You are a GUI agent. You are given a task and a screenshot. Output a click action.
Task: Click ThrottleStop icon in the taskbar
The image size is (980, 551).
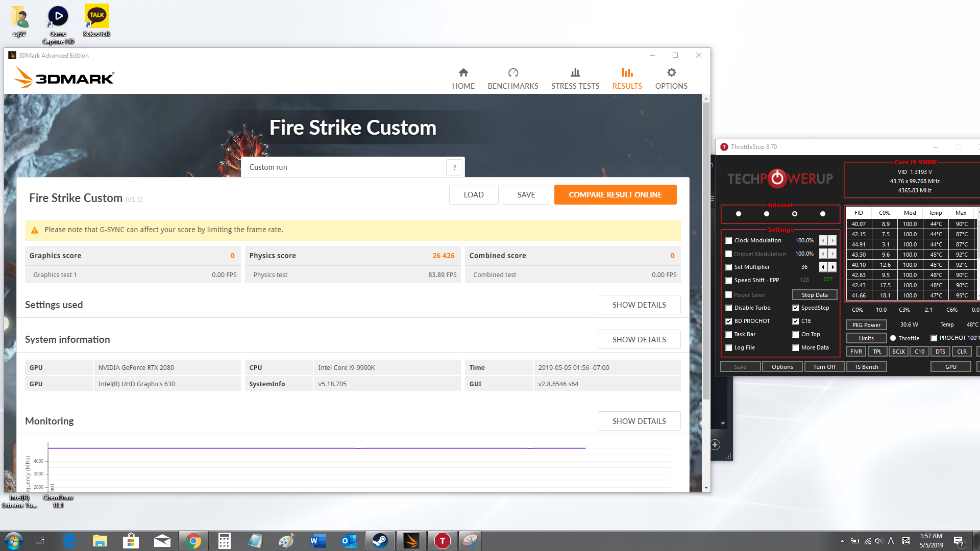coord(442,541)
